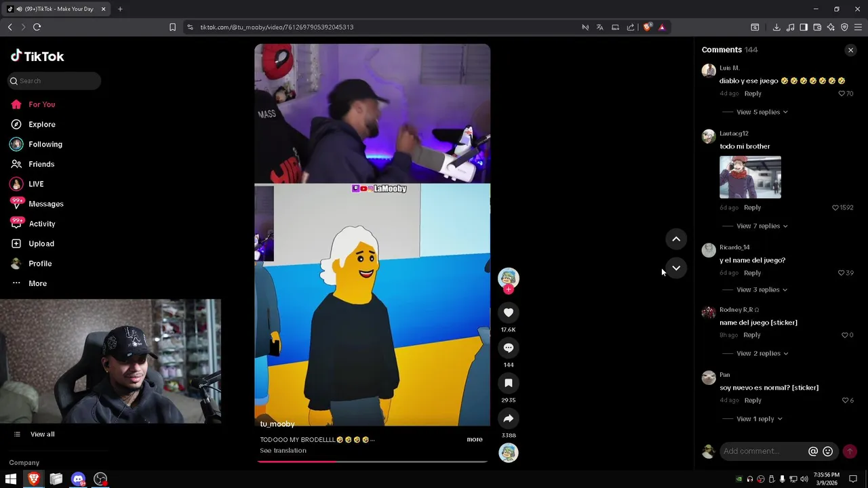The image size is (868, 488).
Task: Like Rodney R.R's comment
Action: pyautogui.click(x=844, y=335)
